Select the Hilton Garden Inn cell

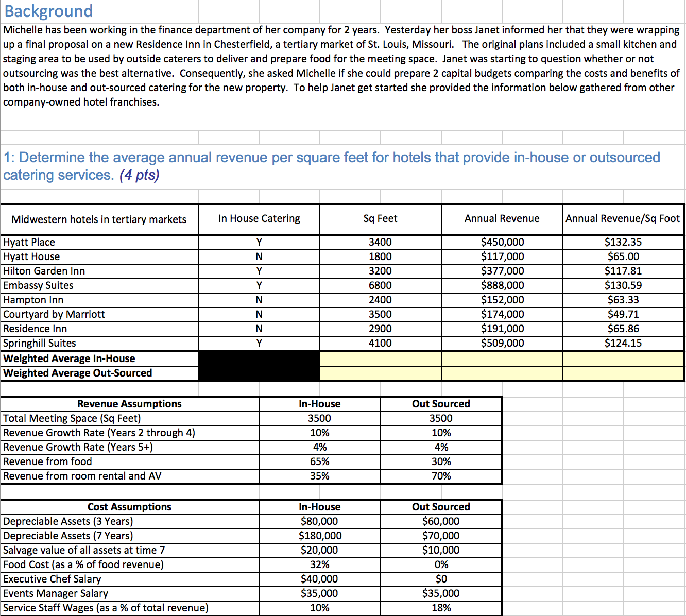coord(99,271)
